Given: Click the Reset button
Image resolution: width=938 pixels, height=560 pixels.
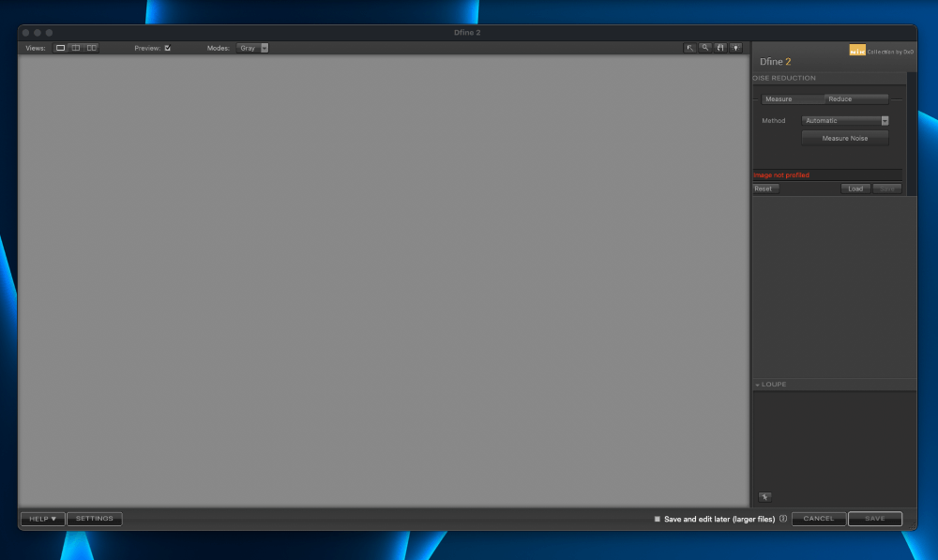Looking at the screenshot, I should (764, 189).
